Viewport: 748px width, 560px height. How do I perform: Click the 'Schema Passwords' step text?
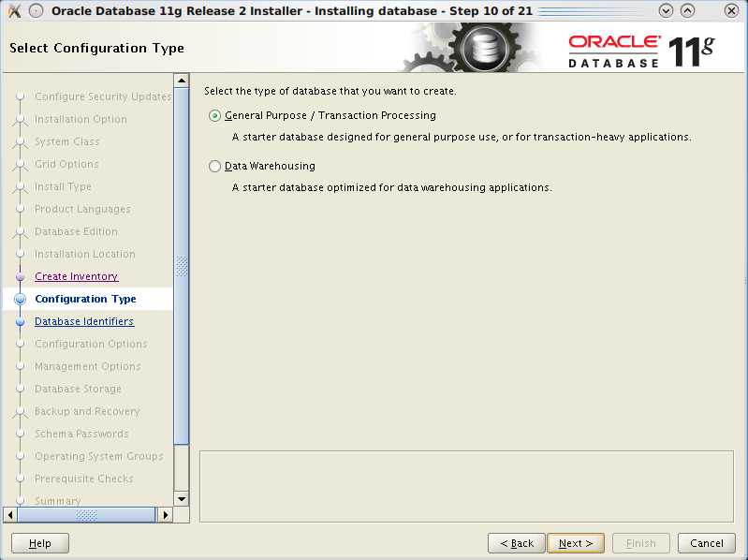pos(81,434)
